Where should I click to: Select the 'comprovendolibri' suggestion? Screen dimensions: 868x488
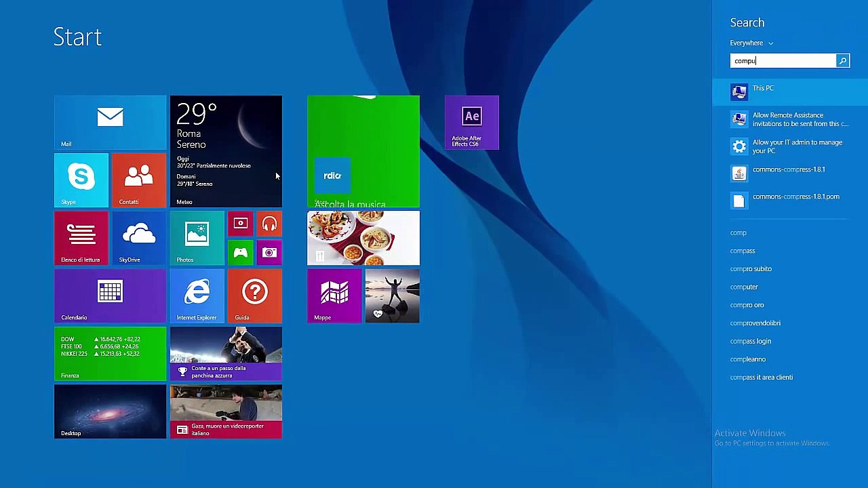755,323
